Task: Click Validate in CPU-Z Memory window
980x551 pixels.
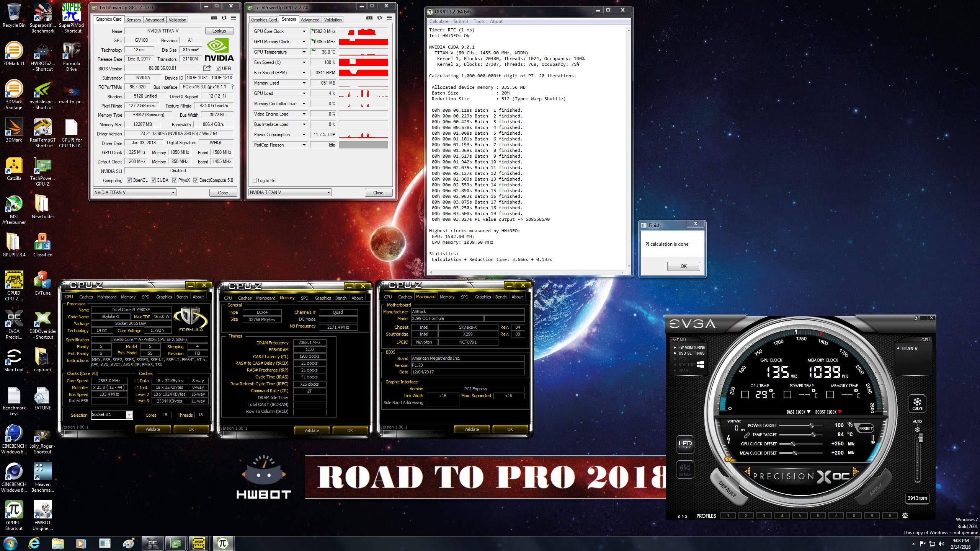Action: pyautogui.click(x=312, y=430)
